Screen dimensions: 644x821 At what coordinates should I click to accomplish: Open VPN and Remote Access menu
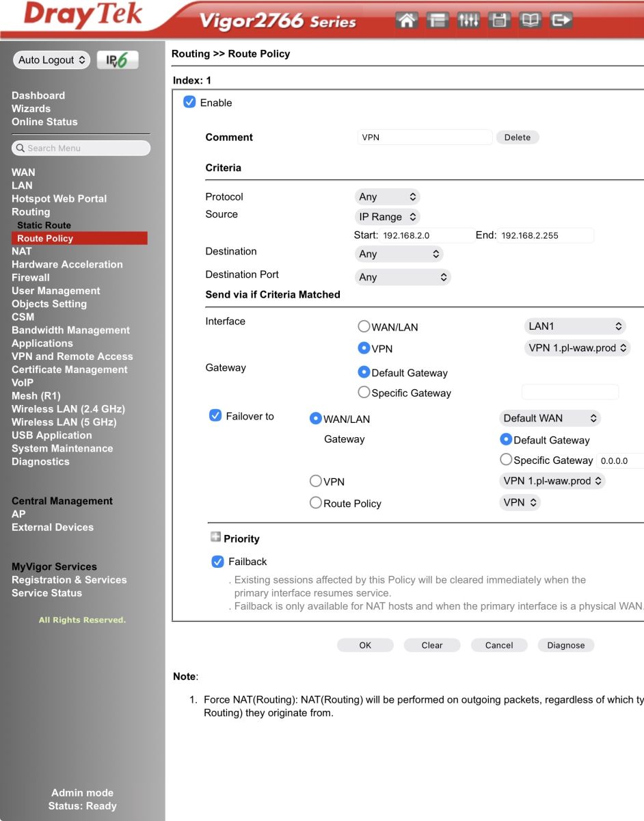click(x=72, y=356)
